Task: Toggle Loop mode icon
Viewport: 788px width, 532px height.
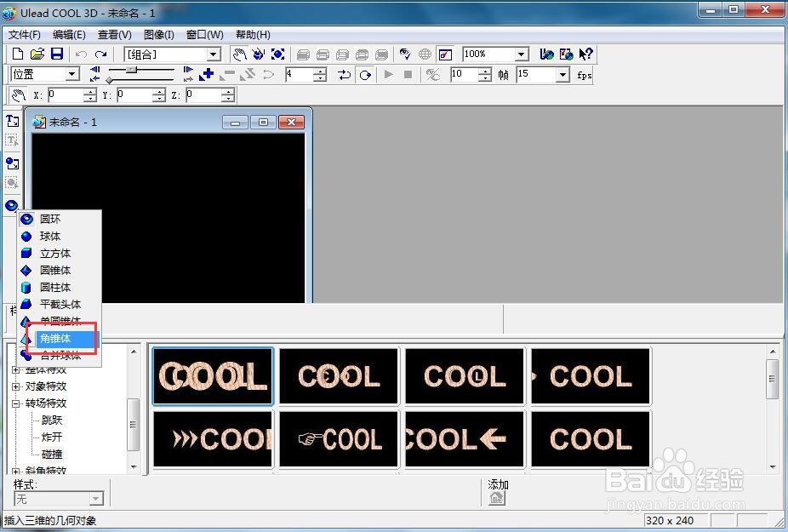Action: click(x=365, y=75)
